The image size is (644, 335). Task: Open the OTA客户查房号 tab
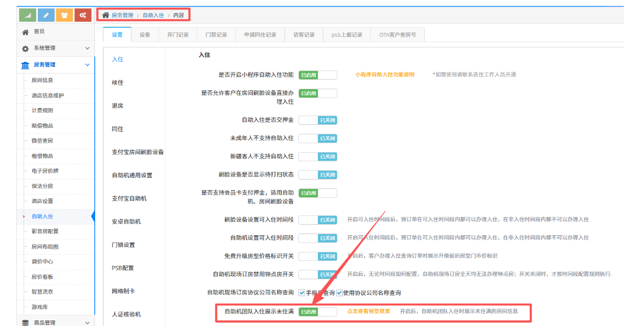click(x=397, y=35)
